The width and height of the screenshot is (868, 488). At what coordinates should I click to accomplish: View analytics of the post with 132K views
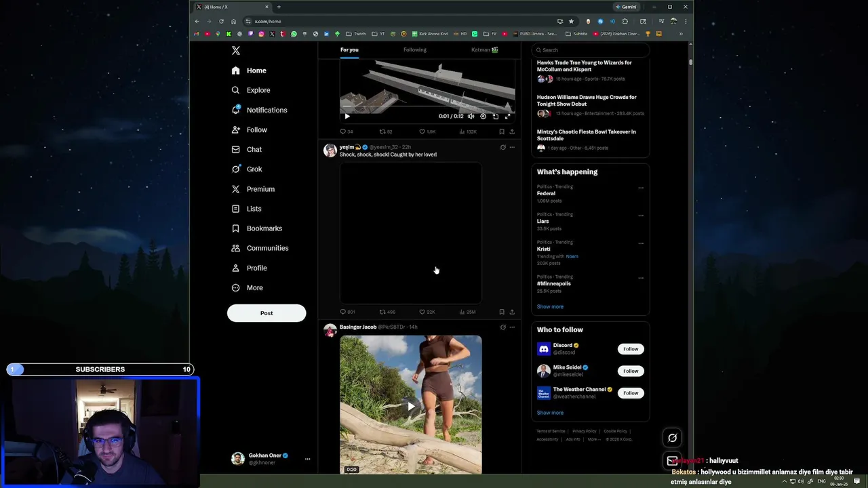(467, 131)
